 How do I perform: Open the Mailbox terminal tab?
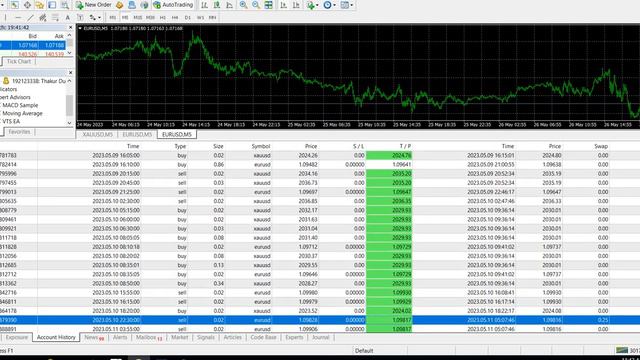[149, 337]
